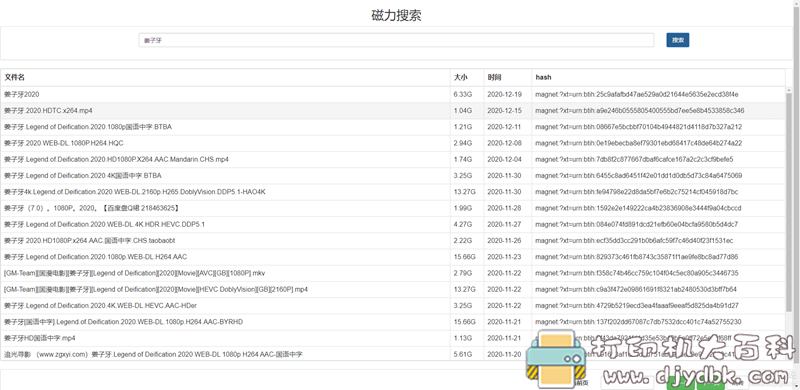Click the 时间 column header
The width and height of the screenshot is (800, 390).
(494, 78)
